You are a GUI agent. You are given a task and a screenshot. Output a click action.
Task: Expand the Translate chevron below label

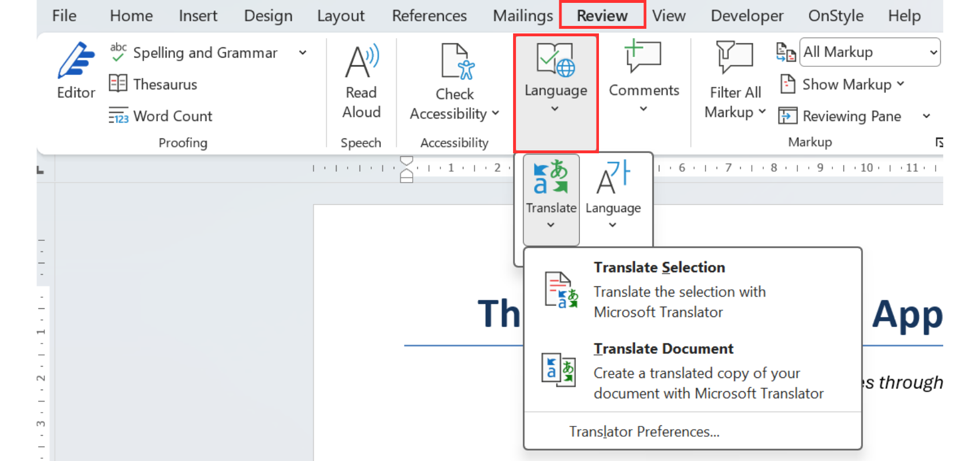point(551,225)
